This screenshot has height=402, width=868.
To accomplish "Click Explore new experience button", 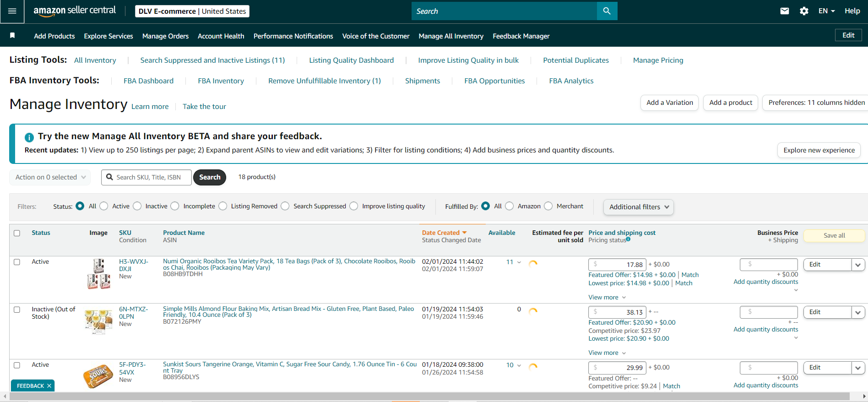I will click(x=819, y=150).
